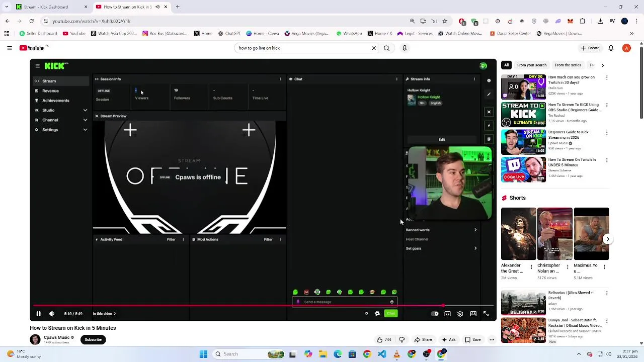Switch to theater mode
This screenshot has width=644, height=362.
[473, 314]
